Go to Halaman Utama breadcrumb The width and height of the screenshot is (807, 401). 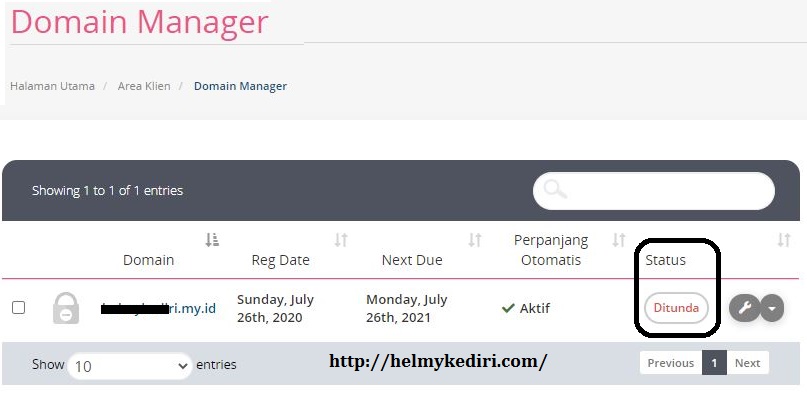(52, 86)
